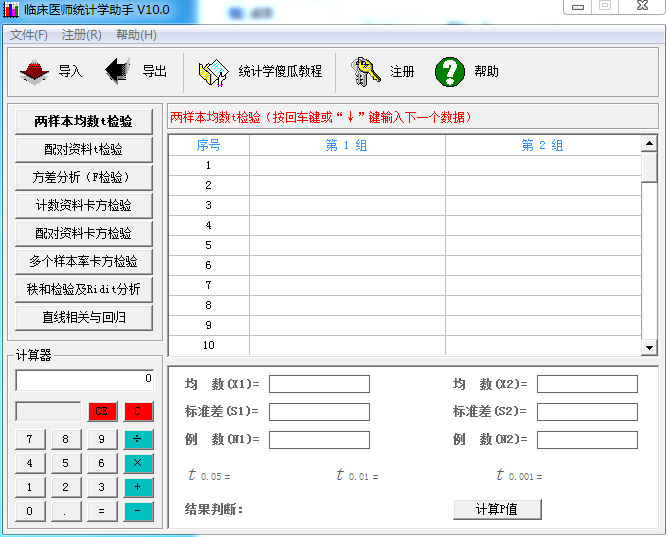This screenshot has height=537, width=668.
Task: Click the plus (+) calculator key
Action: (x=138, y=487)
